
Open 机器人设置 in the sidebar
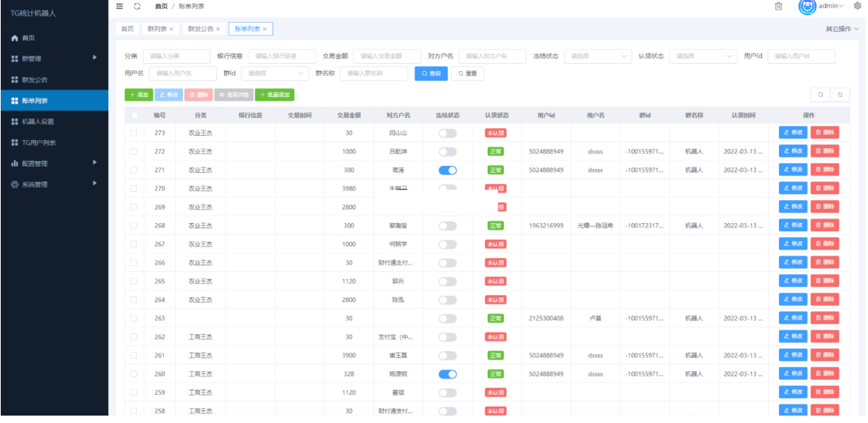tap(54, 121)
